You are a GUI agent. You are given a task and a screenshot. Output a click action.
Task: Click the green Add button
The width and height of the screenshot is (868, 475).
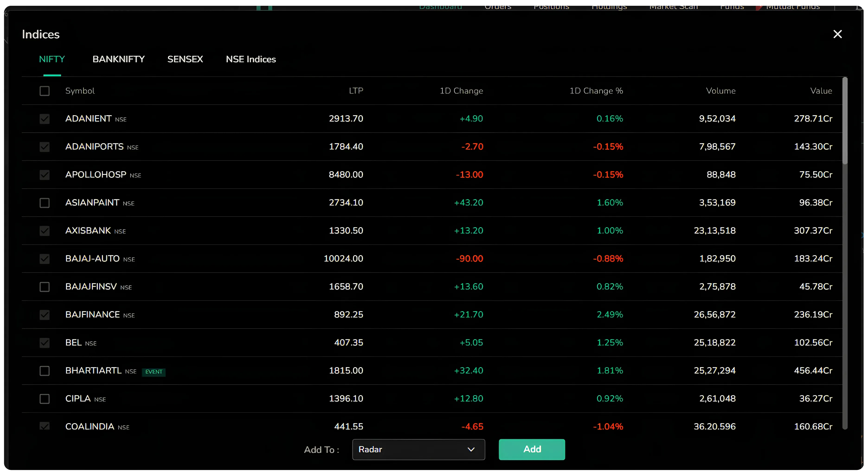[532, 449]
